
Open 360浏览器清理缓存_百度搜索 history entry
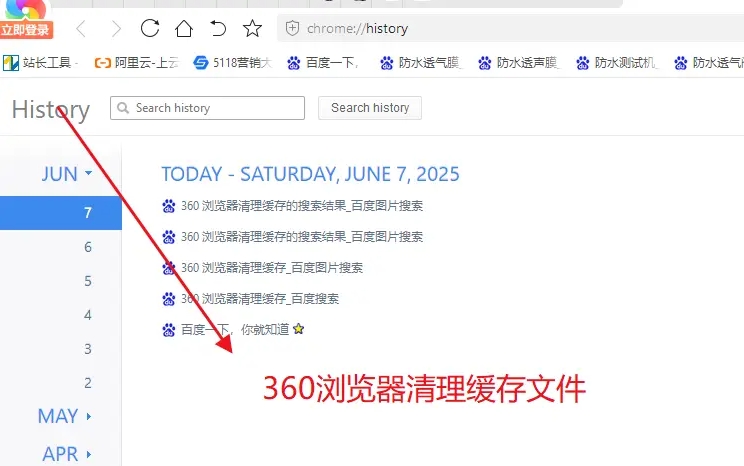click(260, 298)
